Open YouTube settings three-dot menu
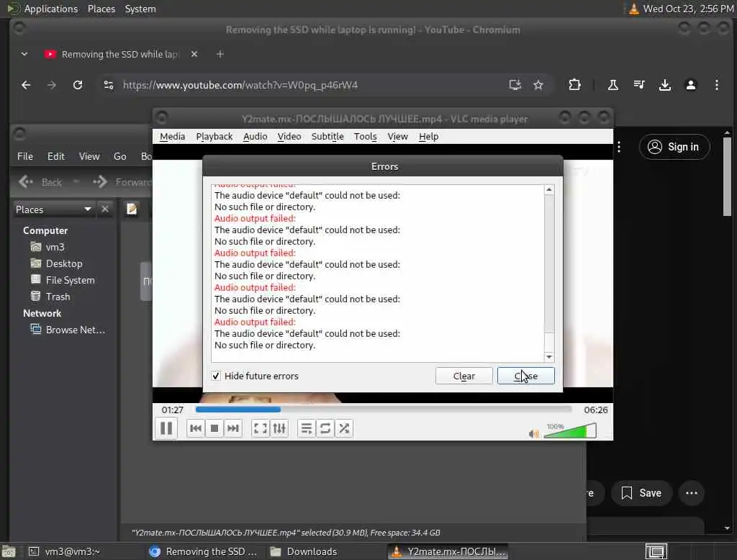The image size is (737, 560). 619,147
